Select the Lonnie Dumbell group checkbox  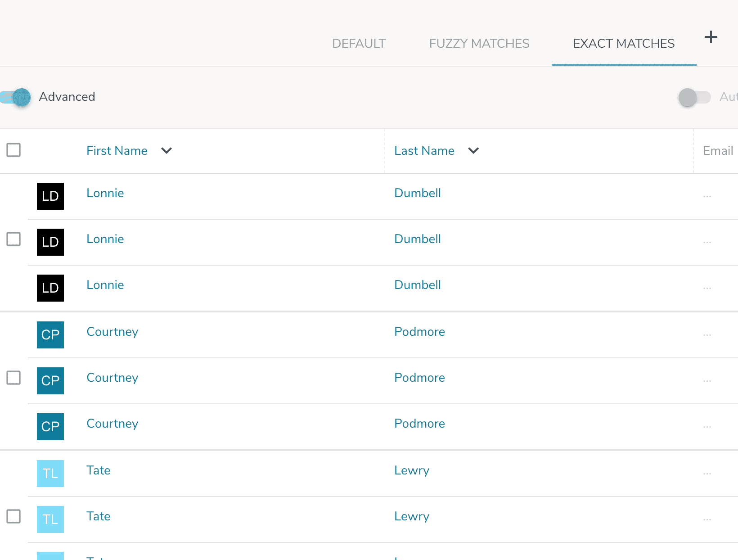coord(13,239)
